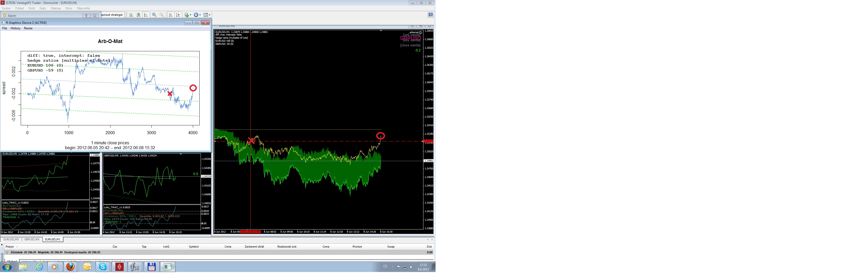The width and height of the screenshot is (868, 273).
Task: Open the Windows Start button
Action: pos(6,267)
